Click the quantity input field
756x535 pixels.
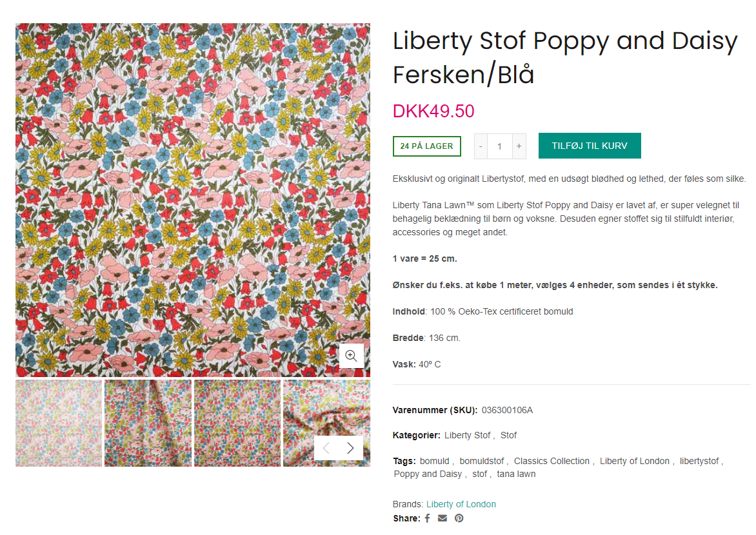click(499, 146)
